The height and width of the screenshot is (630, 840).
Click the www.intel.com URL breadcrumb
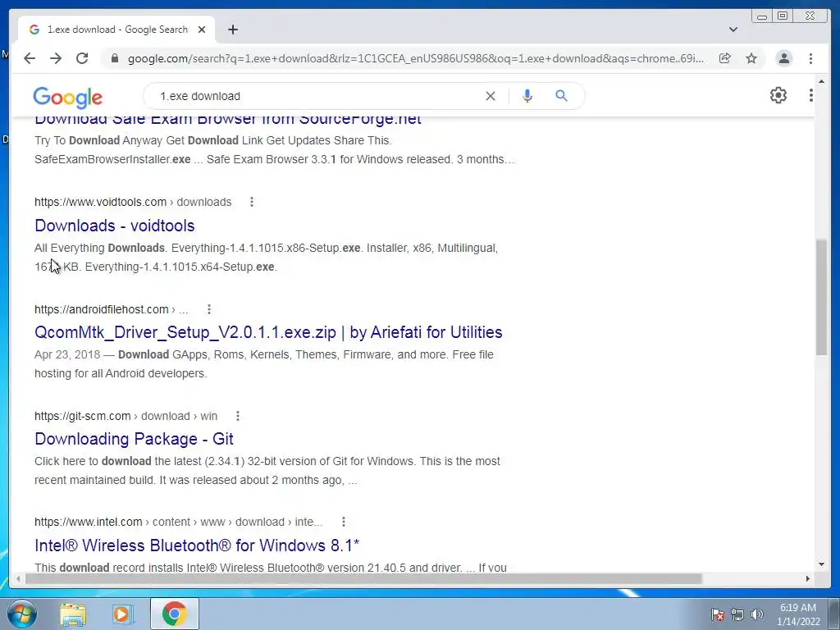point(178,522)
